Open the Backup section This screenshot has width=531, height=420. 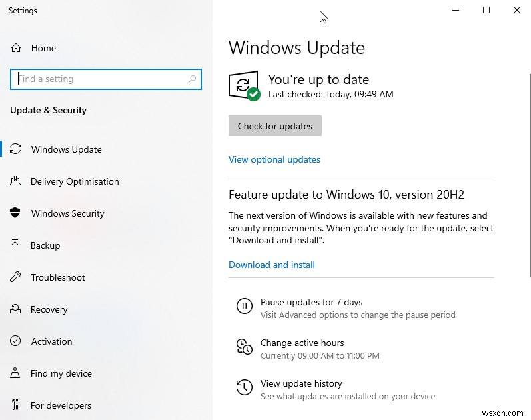click(x=45, y=245)
